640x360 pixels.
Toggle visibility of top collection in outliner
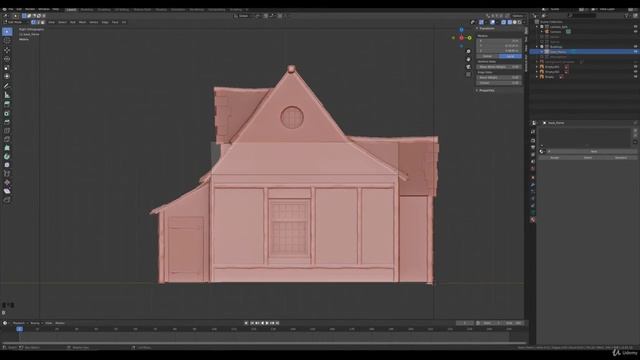point(636,27)
